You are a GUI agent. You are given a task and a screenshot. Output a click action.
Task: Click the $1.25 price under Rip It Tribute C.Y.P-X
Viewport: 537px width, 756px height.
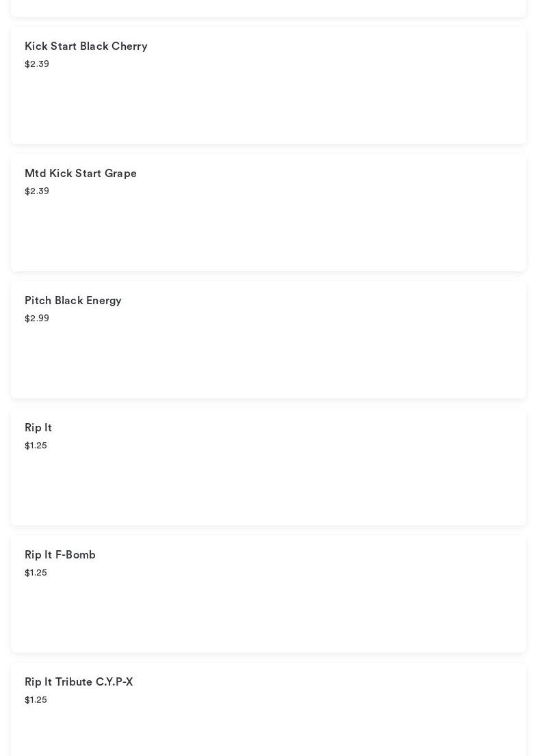point(36,700)
